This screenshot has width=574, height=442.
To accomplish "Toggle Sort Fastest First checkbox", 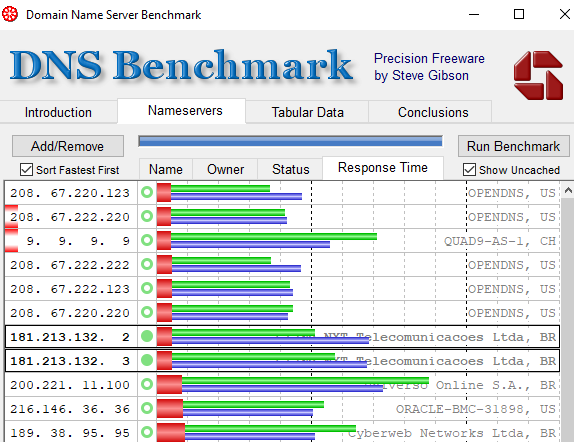I will [x=26, y=170].
